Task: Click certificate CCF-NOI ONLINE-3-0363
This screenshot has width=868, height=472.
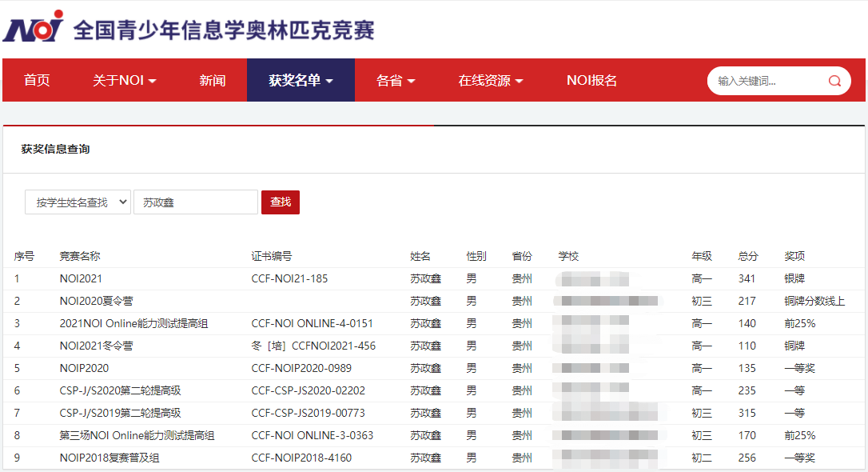Action: (x=313, y=435)
